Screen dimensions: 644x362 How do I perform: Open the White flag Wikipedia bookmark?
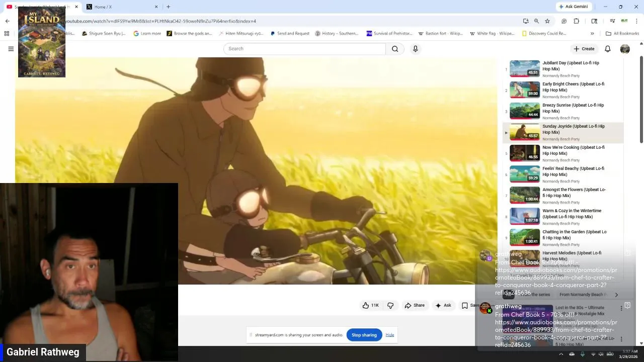click(492, 34)
